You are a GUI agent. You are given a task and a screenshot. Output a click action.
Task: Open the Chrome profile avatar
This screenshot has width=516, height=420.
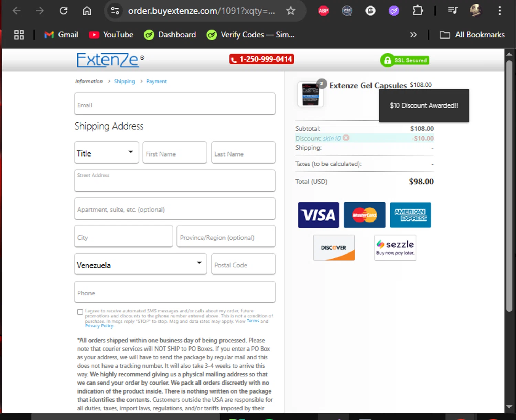[476, 11]
